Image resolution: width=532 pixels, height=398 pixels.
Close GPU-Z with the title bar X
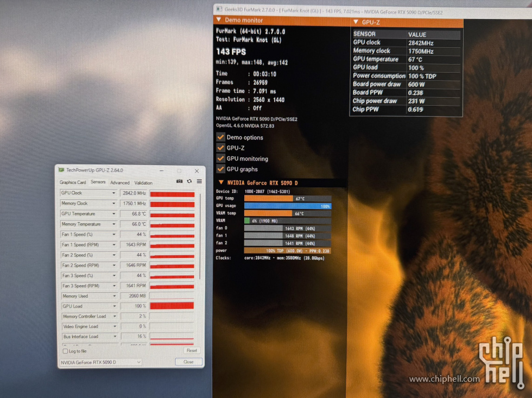[x=197, y=171]
